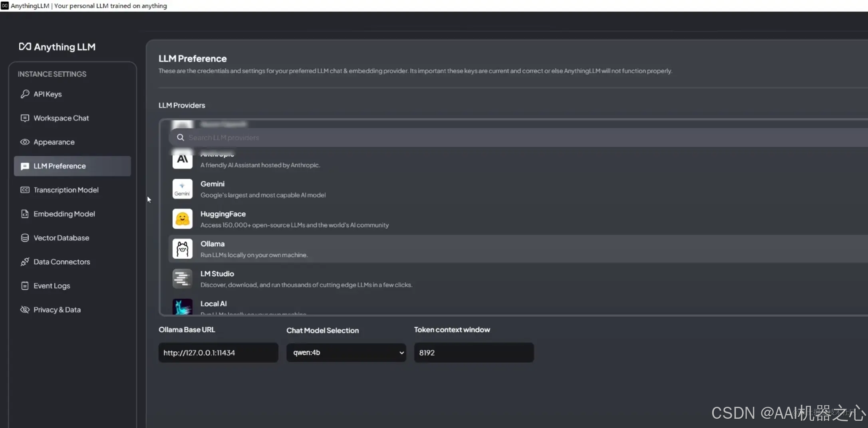Choose Gemini as LLM provider
The image size is (868, 428).
coord(518,189)
